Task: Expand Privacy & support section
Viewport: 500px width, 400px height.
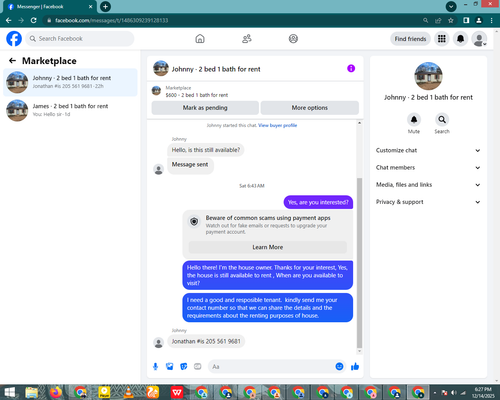Action: pos(428,202)
